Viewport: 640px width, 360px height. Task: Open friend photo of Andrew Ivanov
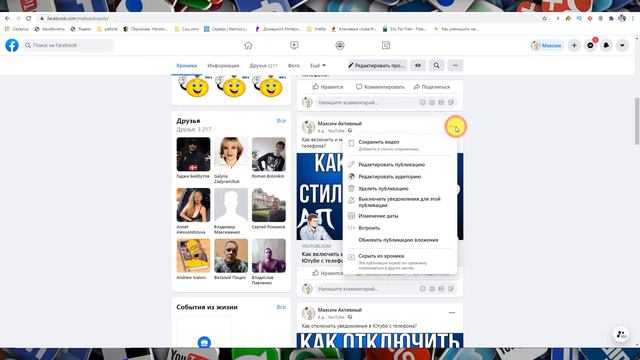coord(193,256)
